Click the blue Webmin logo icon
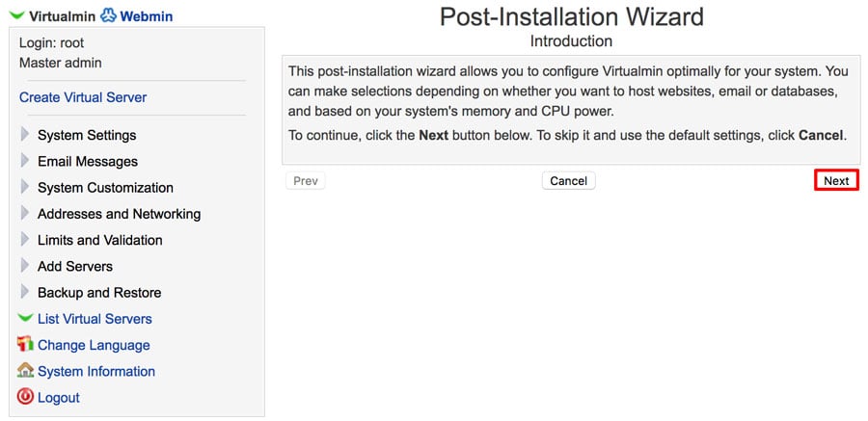868x421 pixels. point(108,15)
